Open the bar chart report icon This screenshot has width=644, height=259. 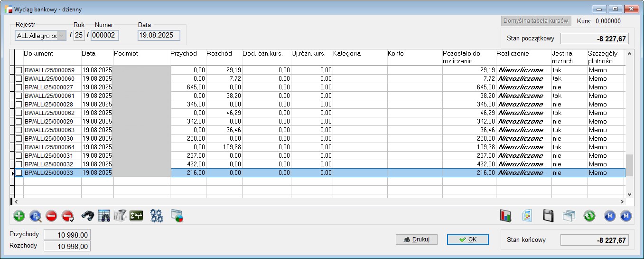505,216
